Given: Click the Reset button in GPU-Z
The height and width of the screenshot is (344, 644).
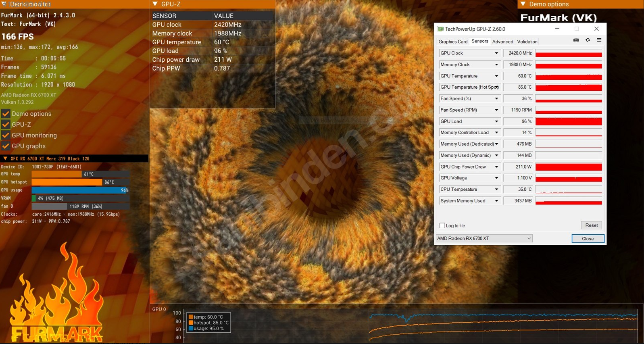Looking at the screenshot, I should pyautogui.click(x=591, y=225).
